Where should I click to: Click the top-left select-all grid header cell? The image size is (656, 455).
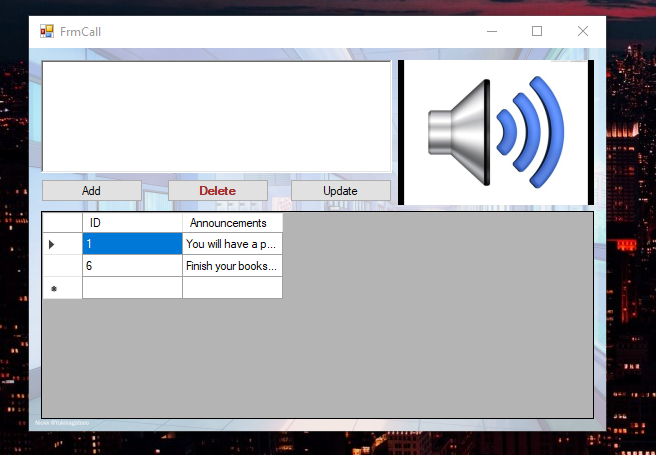tap(62, 223)
